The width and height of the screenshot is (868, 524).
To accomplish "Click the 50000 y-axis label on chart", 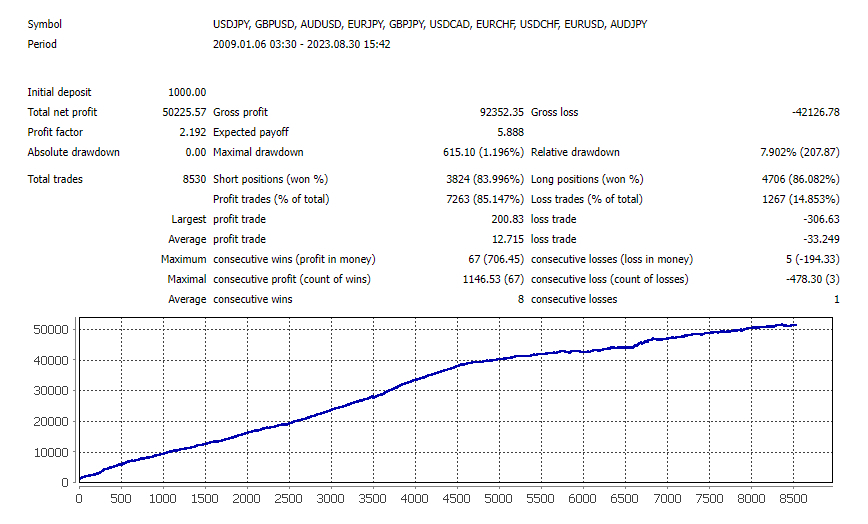I will coord(51,330).
